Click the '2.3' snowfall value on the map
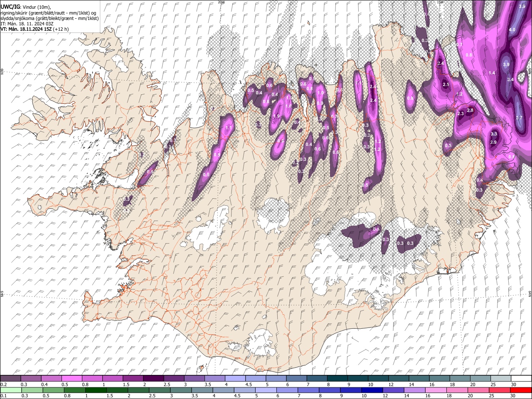 click(460, 114)
